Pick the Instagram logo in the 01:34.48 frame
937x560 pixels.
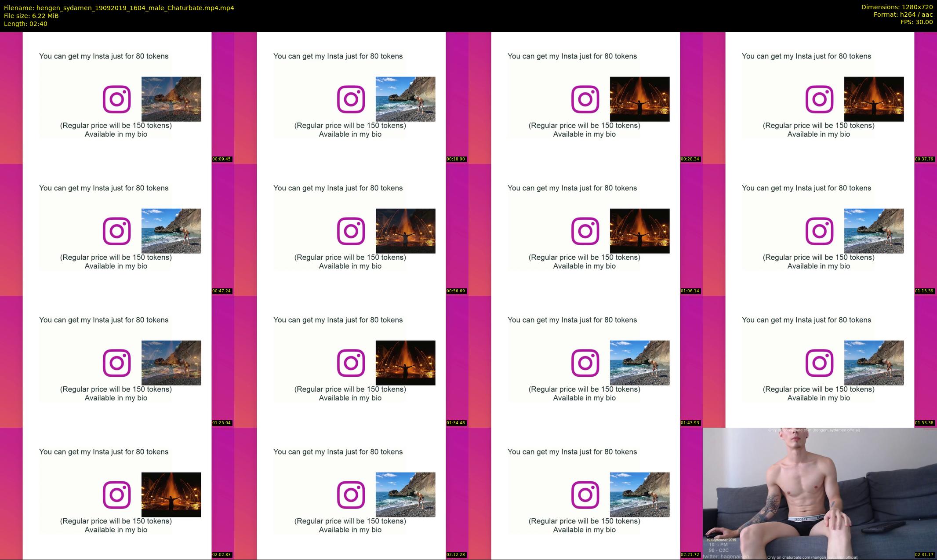click(351, 363)
